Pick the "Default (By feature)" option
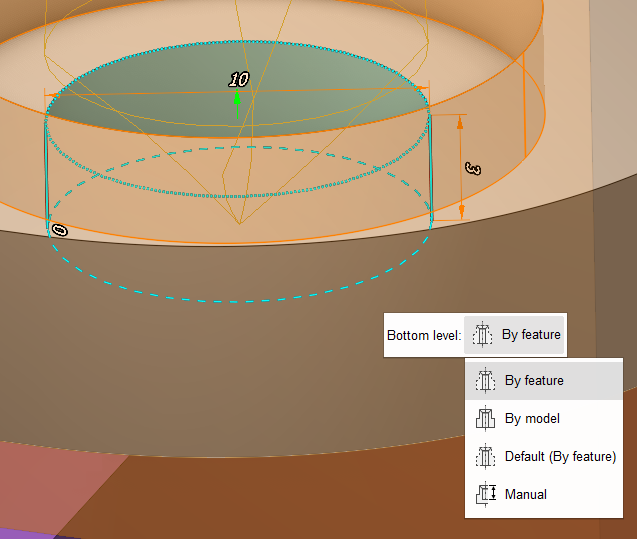Image resolution: width=637 pixels, height=539 pixels. 560,457
